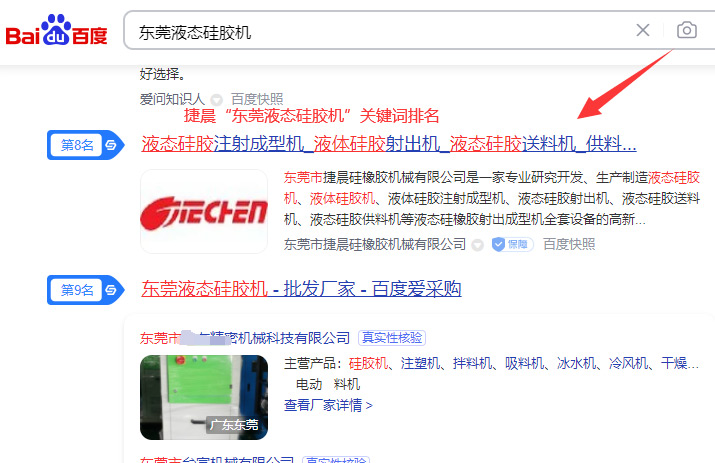
Task: Click 注塑机 product link
Action: (x=420, y=363)
